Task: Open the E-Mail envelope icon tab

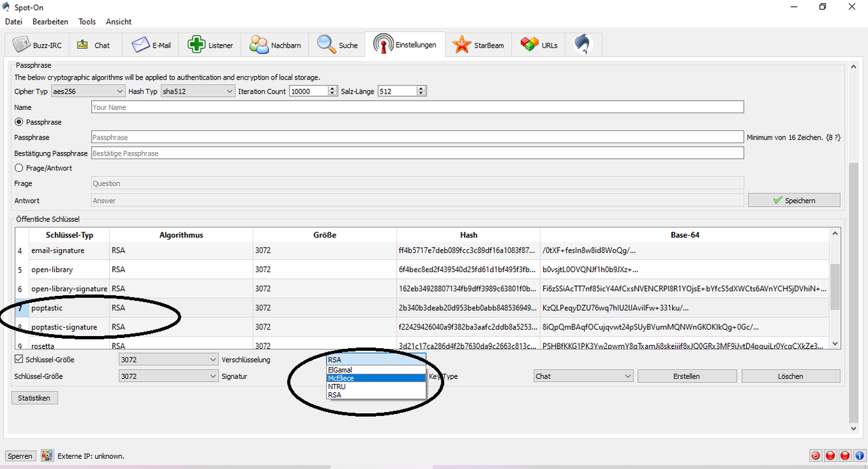Action: [151, 45]
